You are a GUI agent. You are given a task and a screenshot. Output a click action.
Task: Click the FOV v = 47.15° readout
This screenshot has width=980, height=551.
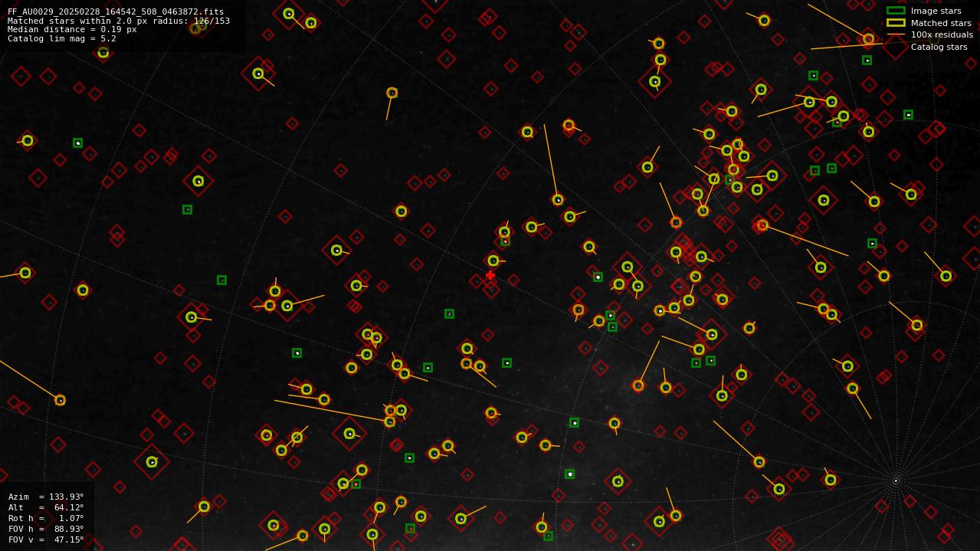pyautogui.click(x=46, y=540)
